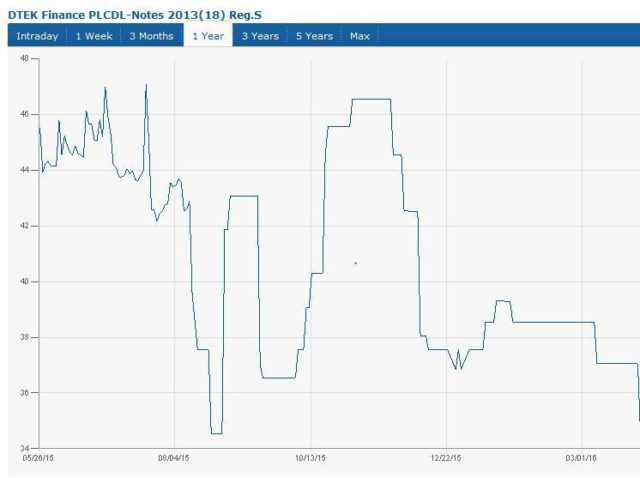Image resolution: width=640 pixels, height=478 pixels.
Task: Switch to the 5 Years tab
Action: pos(313,36)
